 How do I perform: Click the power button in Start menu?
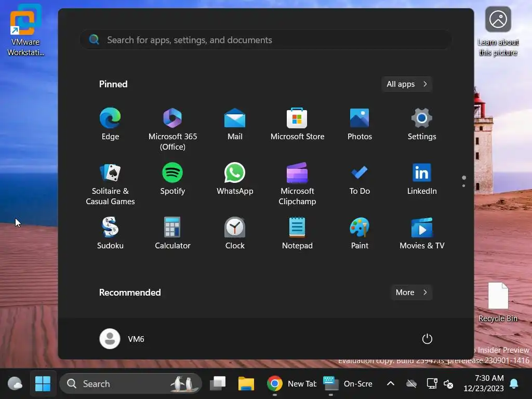click(x=427, y=339)
